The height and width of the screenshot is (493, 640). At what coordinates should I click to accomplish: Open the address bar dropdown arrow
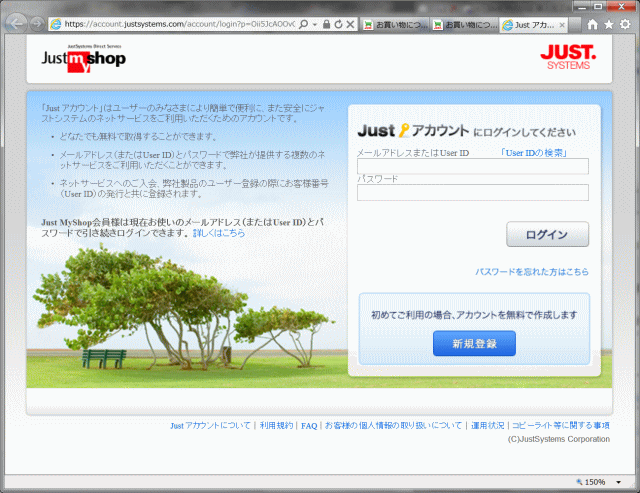pos(315,24)
